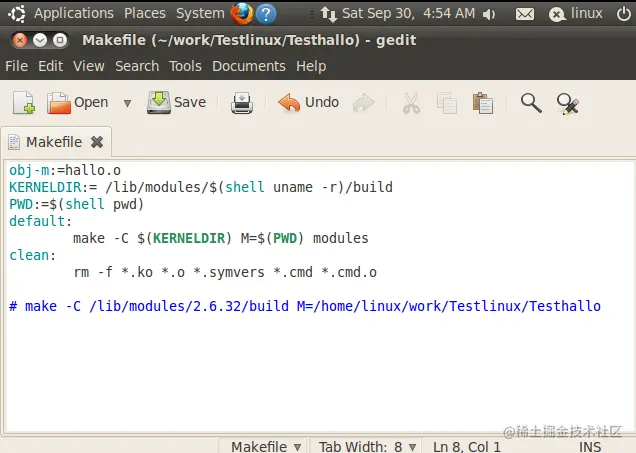This screenshot has width=636, height=453.
Task: Click the Ubuntu logo icon
Action: [17, 14]
